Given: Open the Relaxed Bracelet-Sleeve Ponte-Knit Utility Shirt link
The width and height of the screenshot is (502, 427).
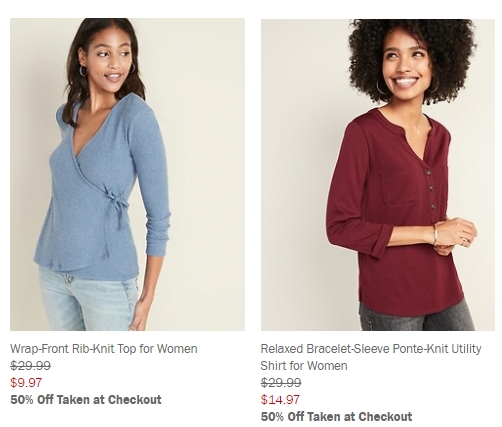Looking at the screenshot, I should click(x=371, y=357).
